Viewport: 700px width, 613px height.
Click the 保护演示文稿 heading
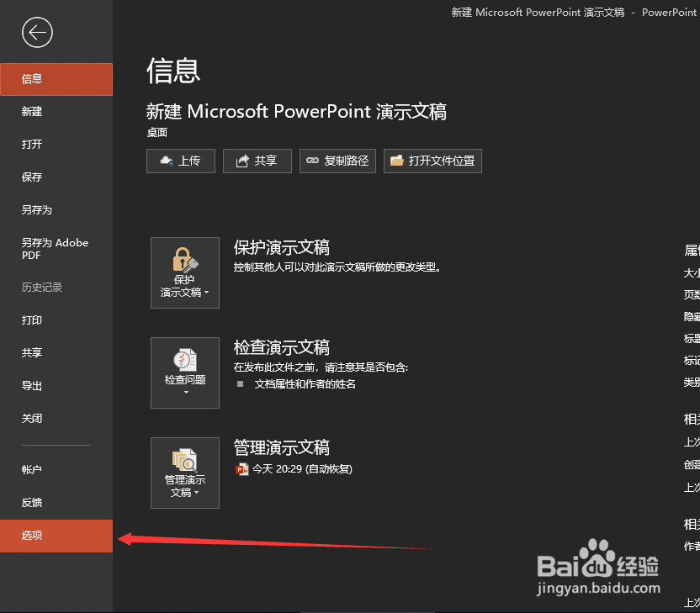tap(282, 247)
